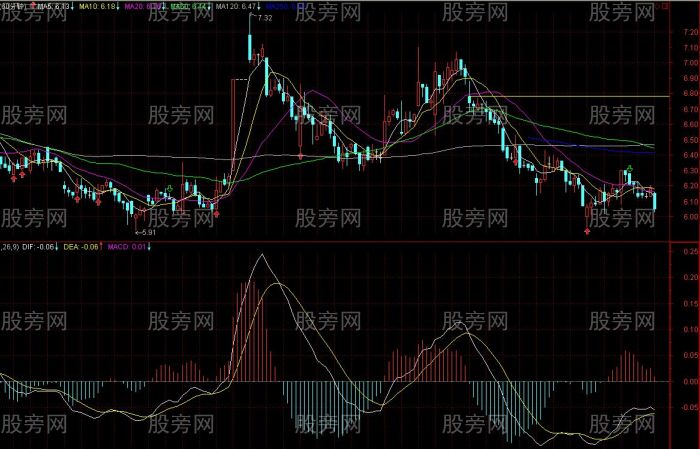700x449 pixels.
Task: Click the 6.00 price axis label
Action: click(690, 217)
